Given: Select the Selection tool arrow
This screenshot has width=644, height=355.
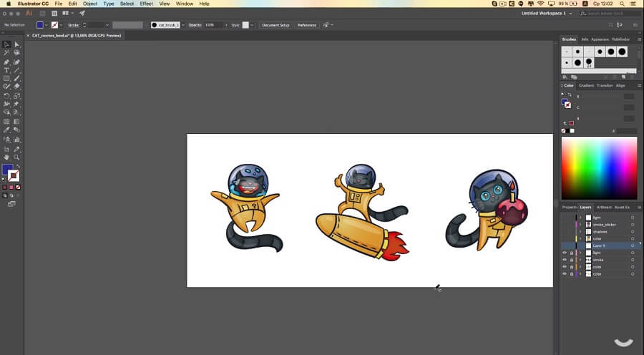Looking at the screenshot, I should coord(6,44).
